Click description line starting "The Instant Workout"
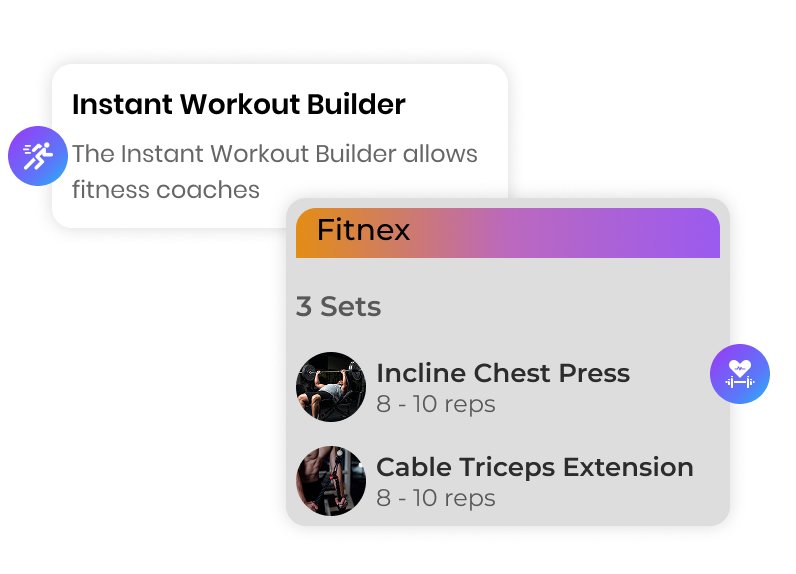Screen dimensions: 796x574 [x=275, y=155]
